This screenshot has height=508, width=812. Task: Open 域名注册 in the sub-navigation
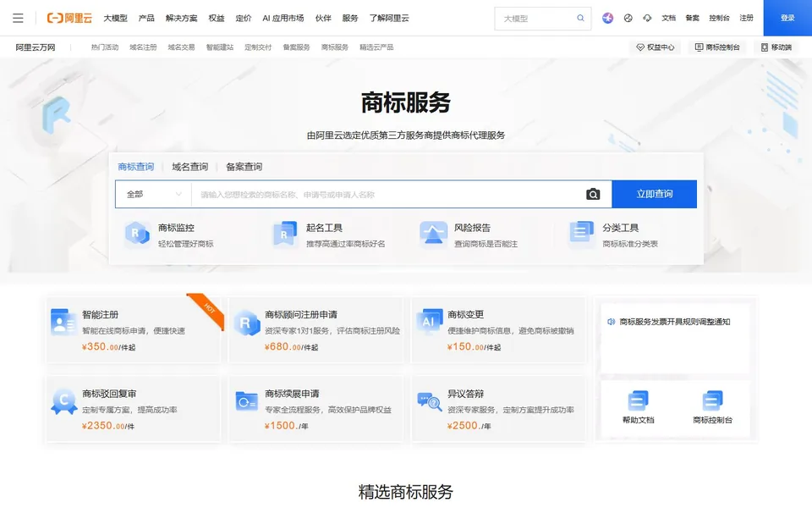(x=143, y=47)
